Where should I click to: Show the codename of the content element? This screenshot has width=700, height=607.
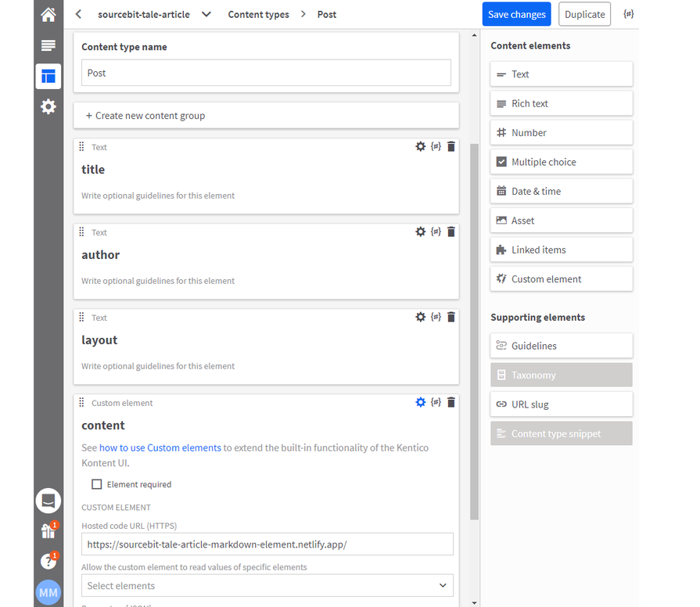436,402
